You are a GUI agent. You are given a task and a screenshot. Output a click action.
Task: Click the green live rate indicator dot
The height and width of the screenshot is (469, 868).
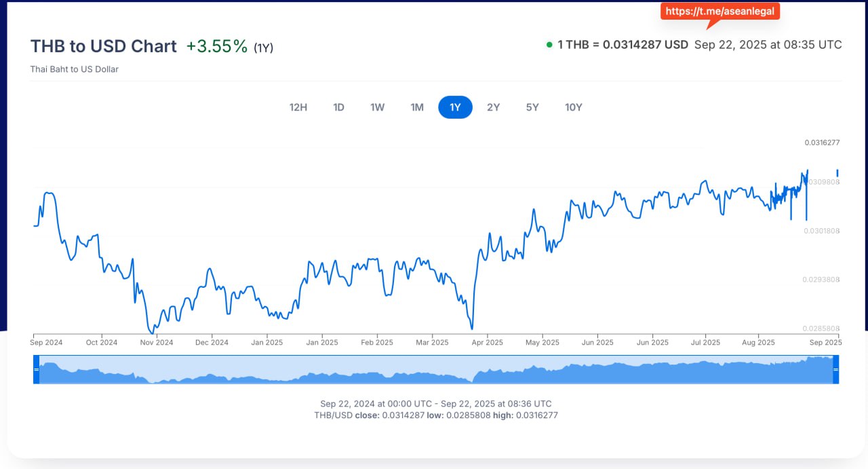(549, 45)
